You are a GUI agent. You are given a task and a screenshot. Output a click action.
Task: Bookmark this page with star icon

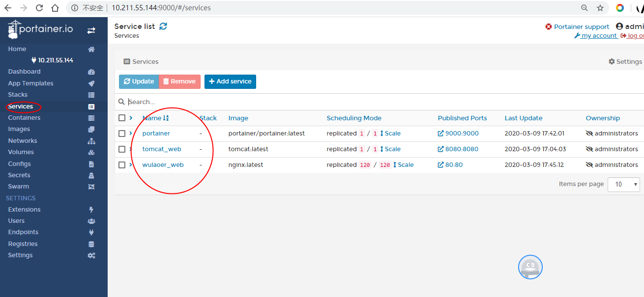point(600,8)
